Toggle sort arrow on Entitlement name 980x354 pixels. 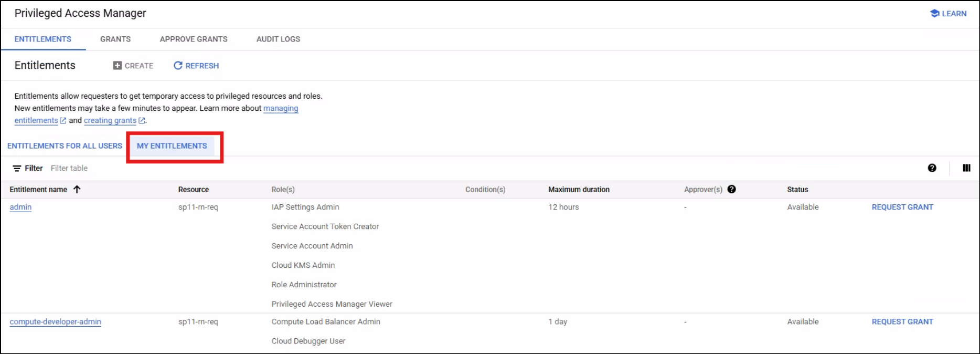click(77, 190)
